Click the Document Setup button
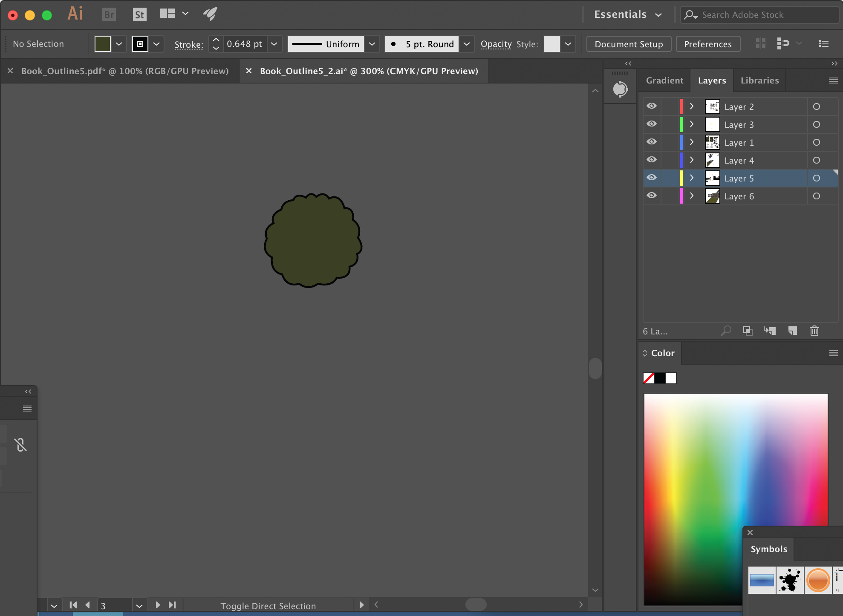The height and width of the screenshot is (616, 843). (x=629, y=44)
